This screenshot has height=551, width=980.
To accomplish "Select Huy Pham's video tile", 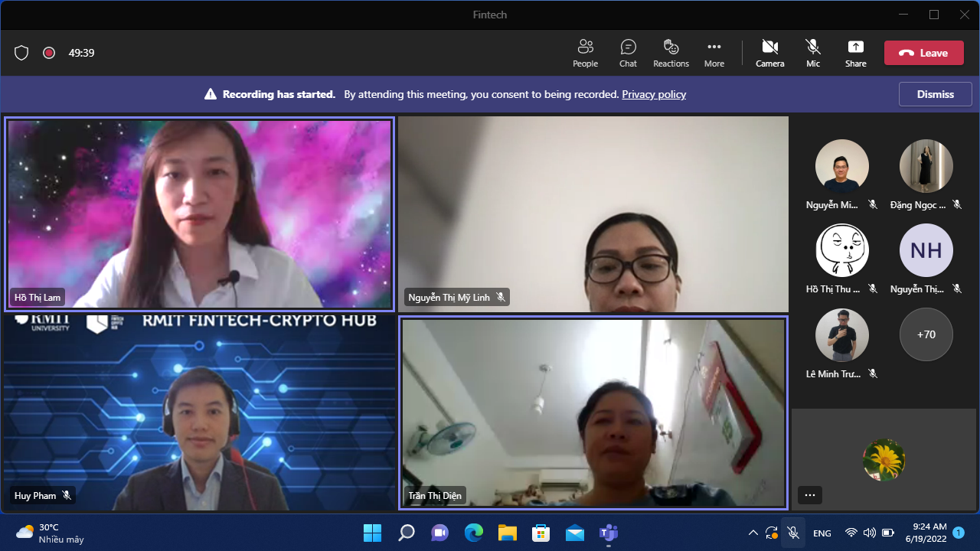I will (x=199, y=413).
